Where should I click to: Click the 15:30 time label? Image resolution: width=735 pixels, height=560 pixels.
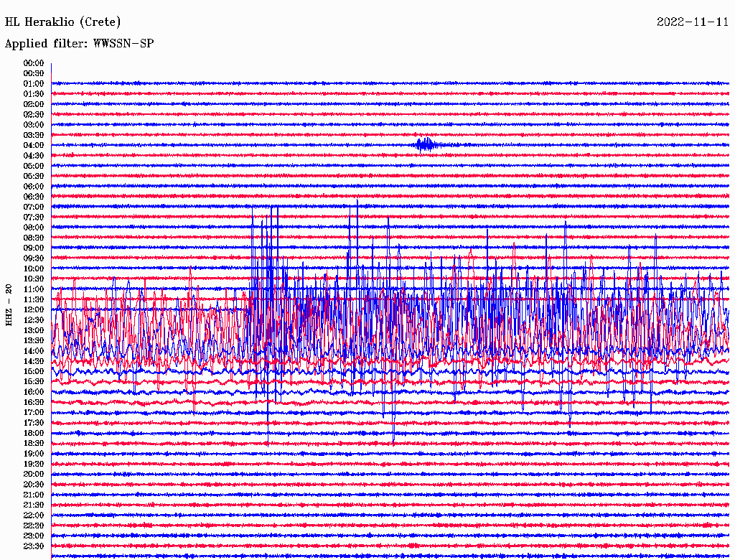[x=34, y=382]
